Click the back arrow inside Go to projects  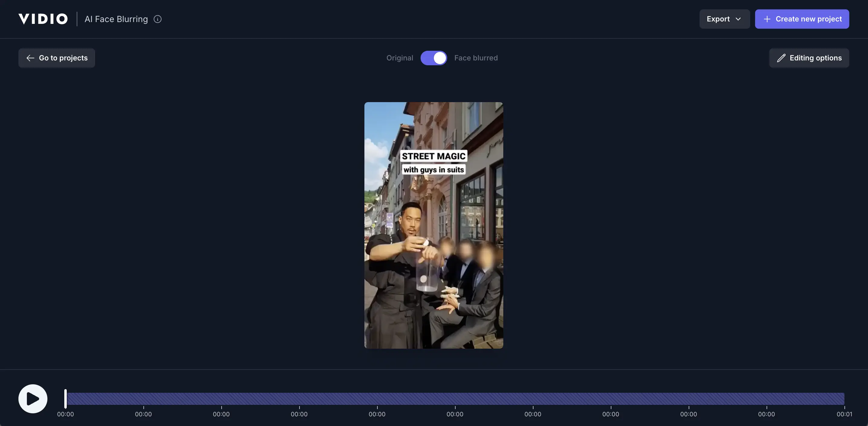30,58
